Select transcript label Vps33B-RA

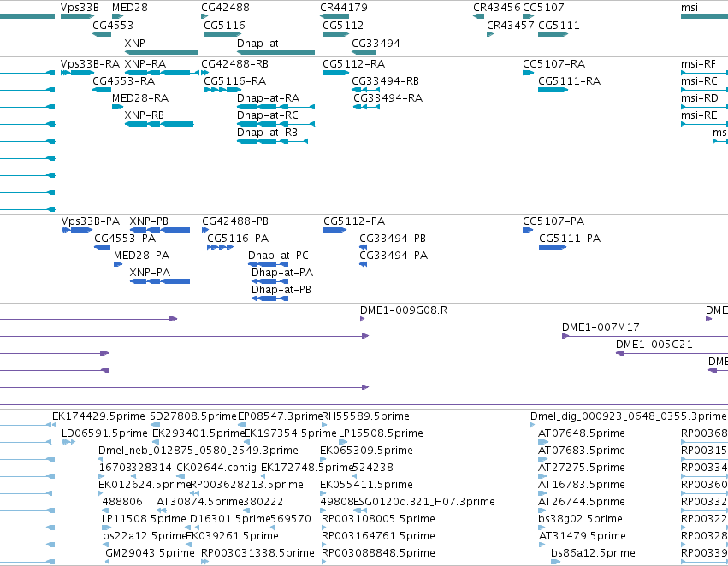(90, 63)
